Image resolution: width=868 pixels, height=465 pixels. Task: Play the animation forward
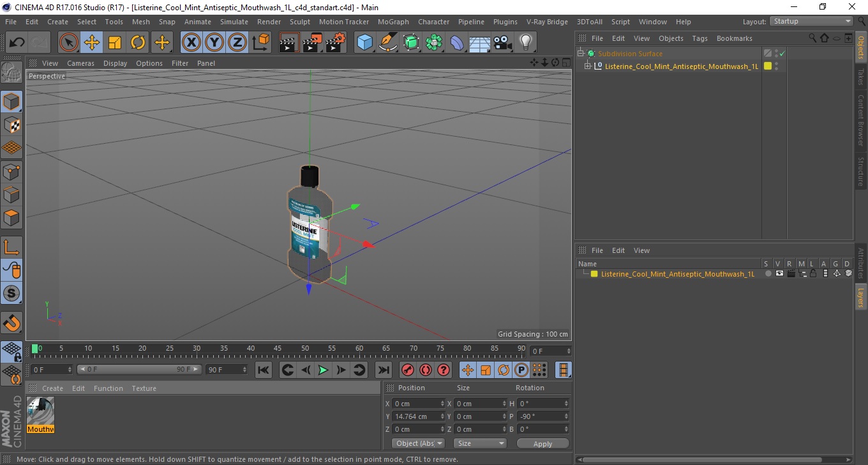click(323, 370)
